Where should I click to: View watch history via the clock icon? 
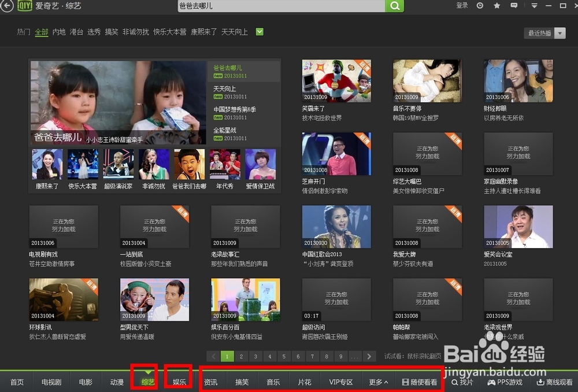[480, 6]
